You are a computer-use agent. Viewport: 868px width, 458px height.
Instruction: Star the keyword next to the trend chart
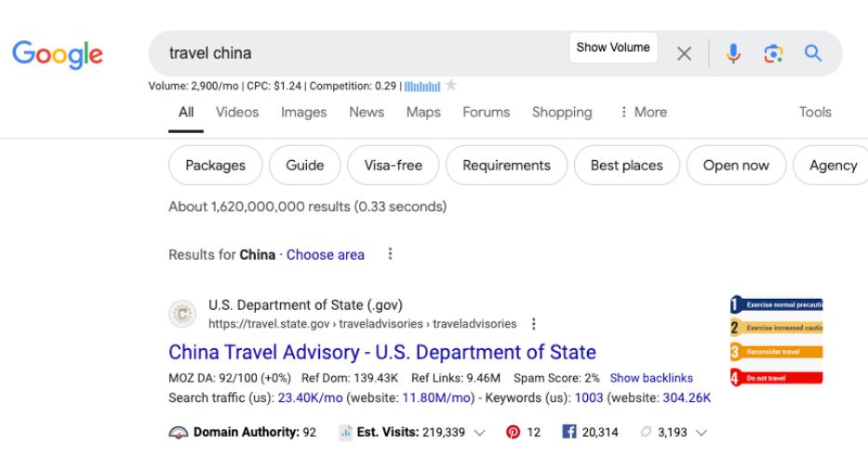(451, 86)
